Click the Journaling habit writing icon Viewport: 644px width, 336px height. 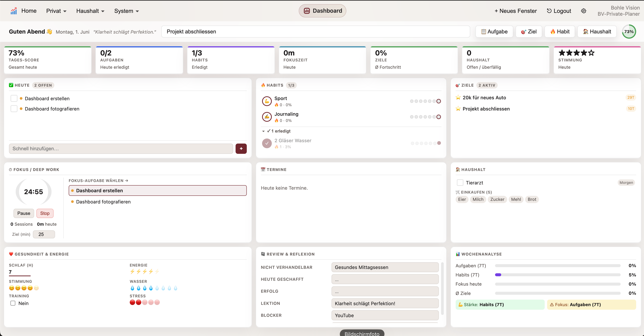point(267,117)
